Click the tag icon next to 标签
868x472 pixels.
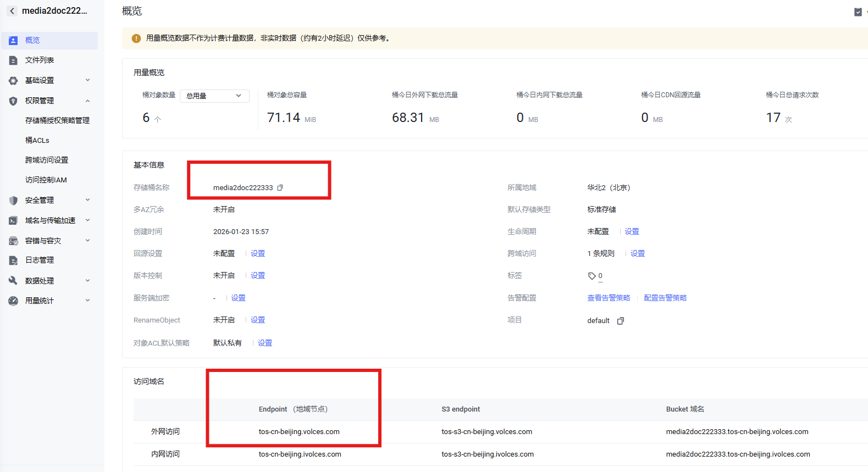tap(591, 276)
